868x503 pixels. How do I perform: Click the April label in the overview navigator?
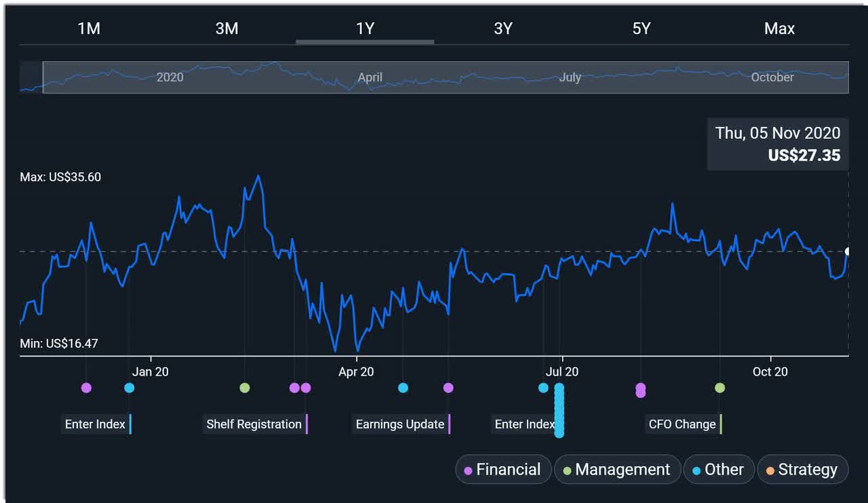click(x=370, y=77)
